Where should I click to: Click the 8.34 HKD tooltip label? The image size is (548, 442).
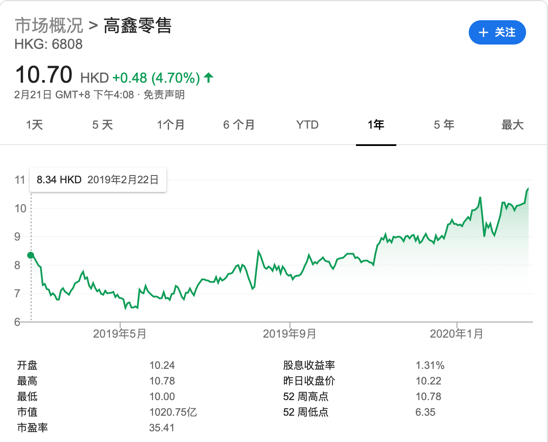(x=59, y=180)
